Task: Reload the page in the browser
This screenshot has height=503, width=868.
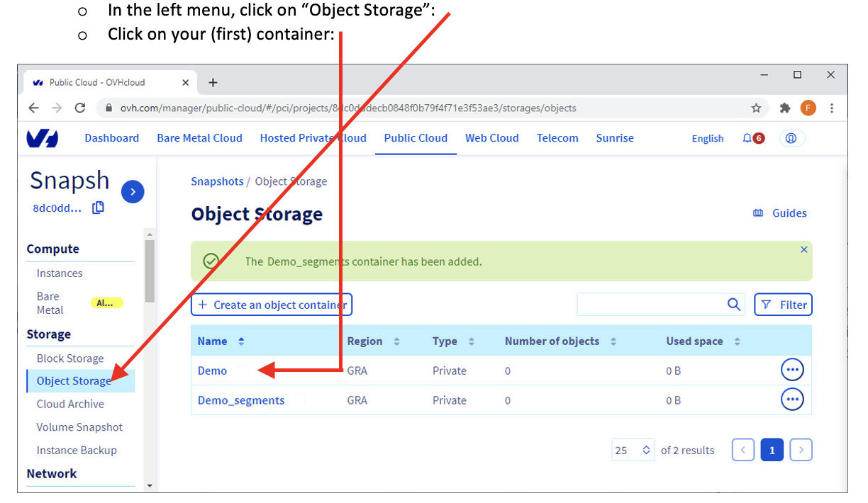Action: tap(80, 108)
